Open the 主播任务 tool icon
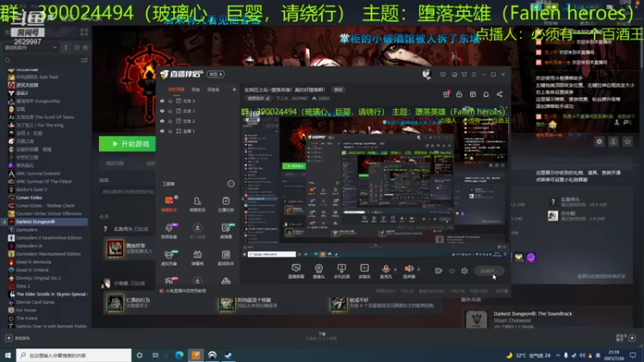The width and height of the screenshot is (644, 362). [226, 204]
